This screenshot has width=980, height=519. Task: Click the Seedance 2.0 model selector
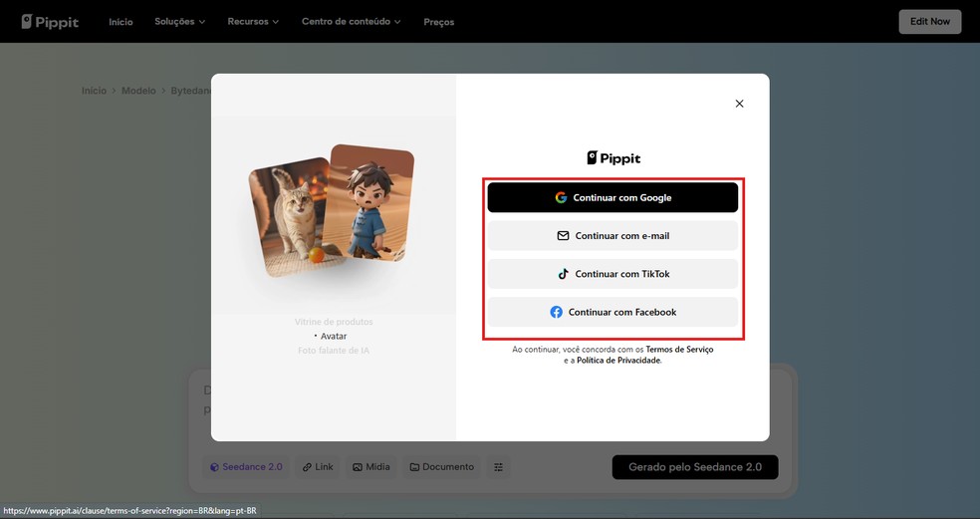point(246,466)
